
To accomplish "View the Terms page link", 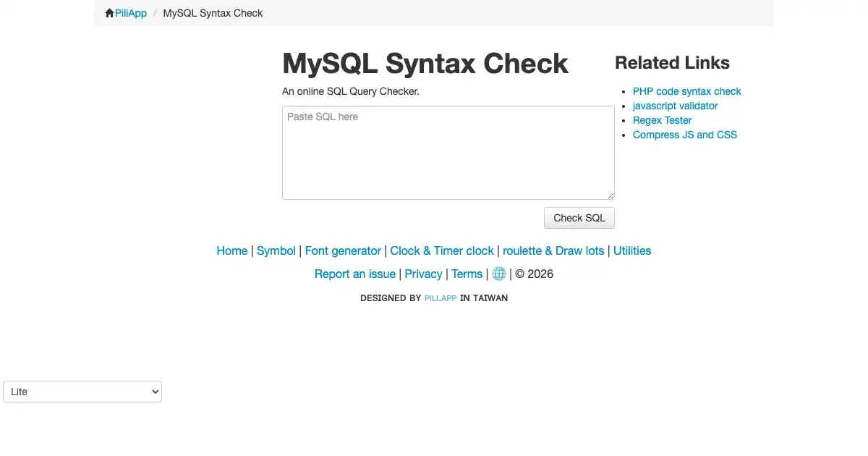I will [x=467, y=274].
